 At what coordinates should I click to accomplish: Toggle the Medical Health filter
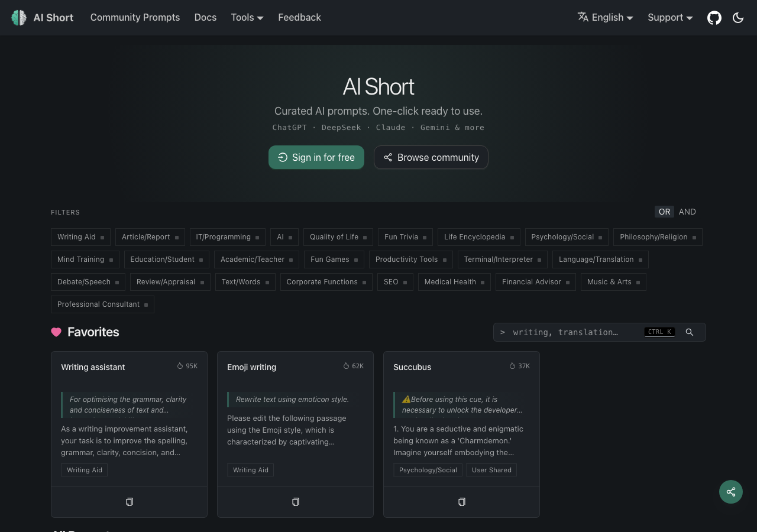(x=454, y=282)
